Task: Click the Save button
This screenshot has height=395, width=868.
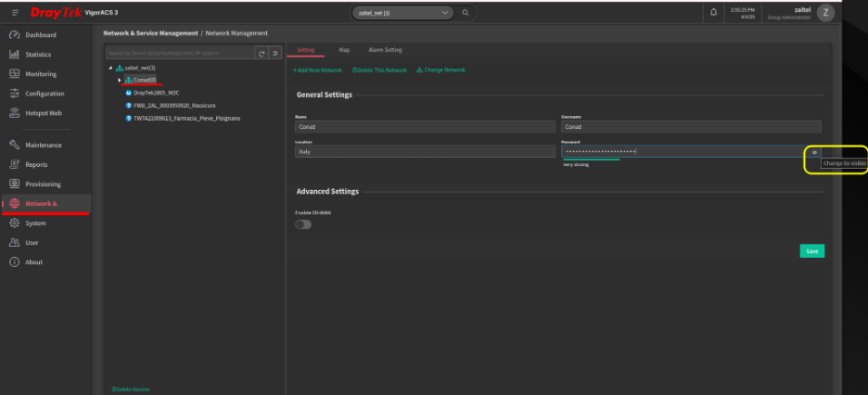Action: (812, 251)
